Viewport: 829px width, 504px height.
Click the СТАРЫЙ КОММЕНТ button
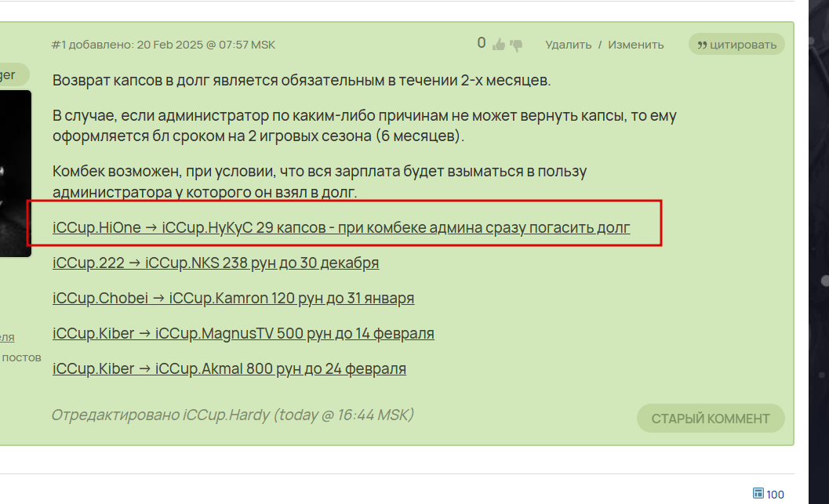coord(710,419)
